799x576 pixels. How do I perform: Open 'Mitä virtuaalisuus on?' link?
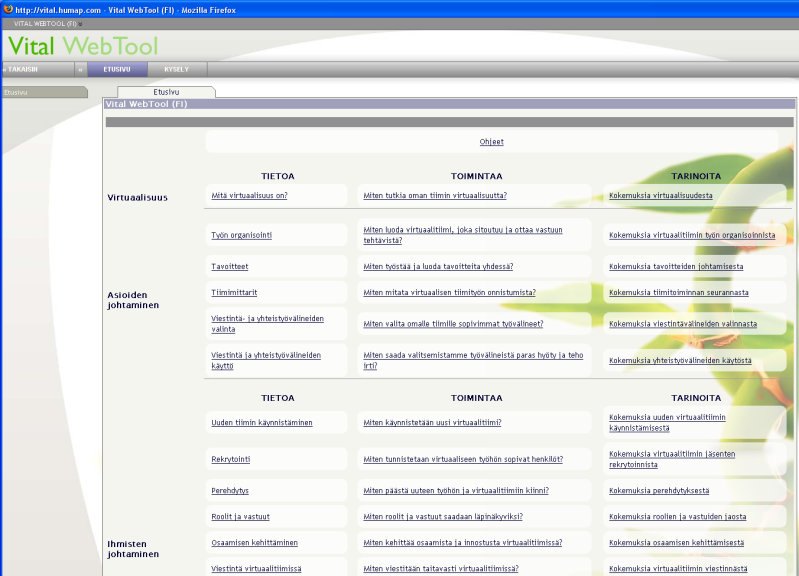[x=249, y=195]
